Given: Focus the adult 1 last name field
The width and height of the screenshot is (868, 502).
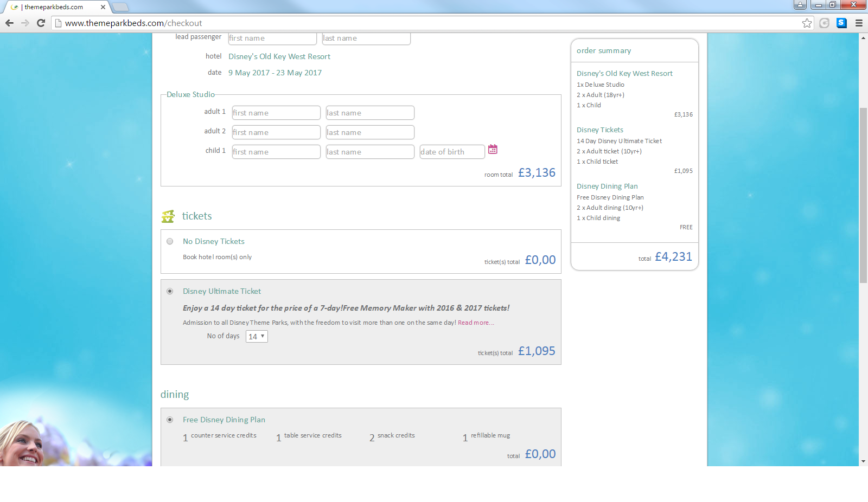Looking at the screenshot, I should (370, 113).
